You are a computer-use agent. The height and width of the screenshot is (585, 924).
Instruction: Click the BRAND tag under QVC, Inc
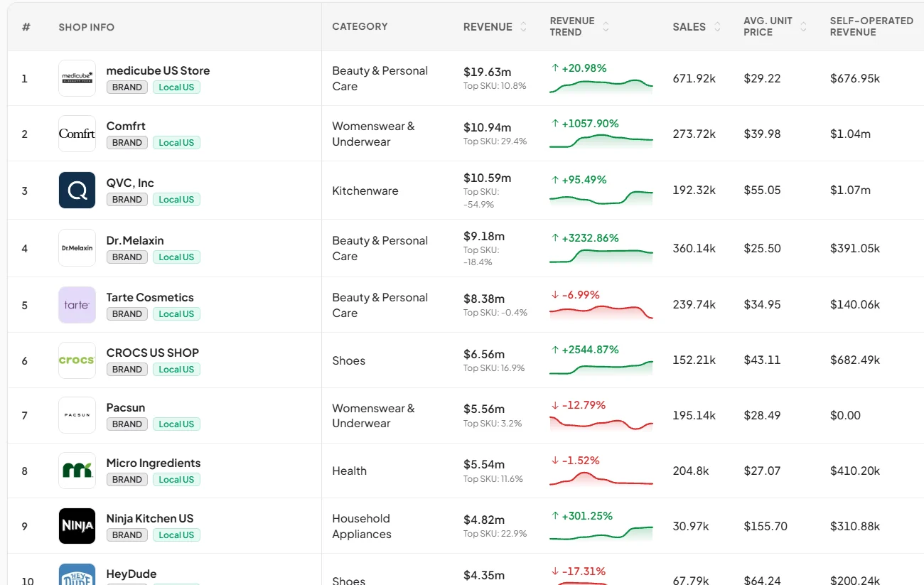(127, 200)
